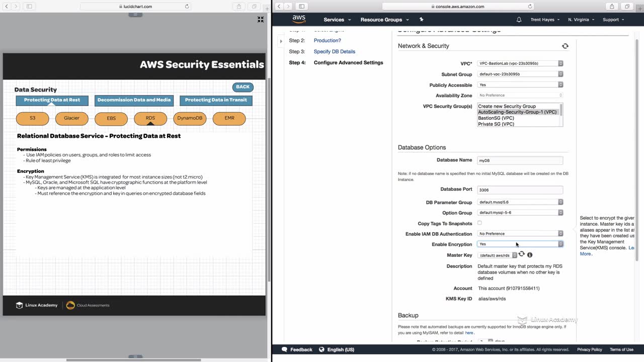Select the EBS service button
The image size is (644, 362).
tap(111, 118)
